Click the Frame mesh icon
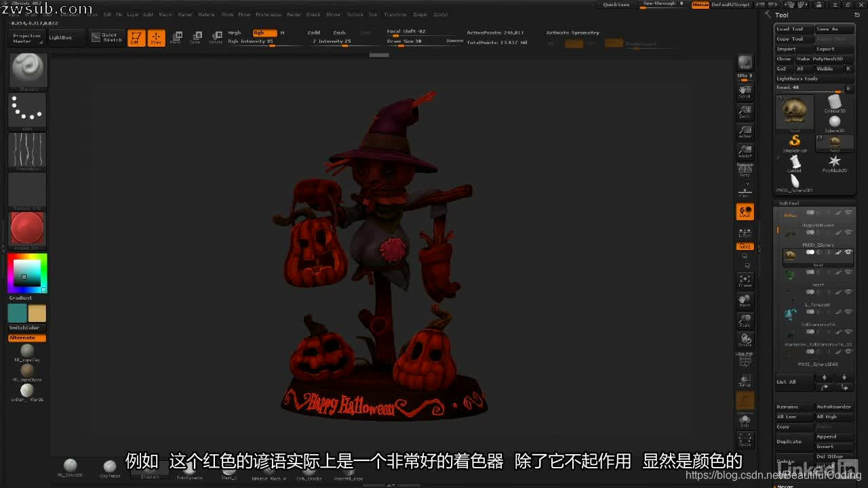The image size is (868, 488). click(x=745, y=281)
